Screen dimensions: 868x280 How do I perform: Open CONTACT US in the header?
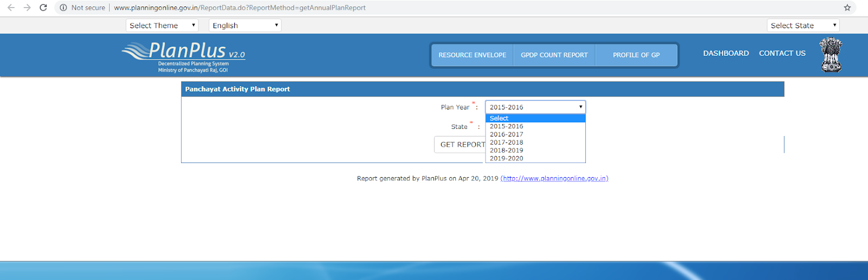pos(782,53)
